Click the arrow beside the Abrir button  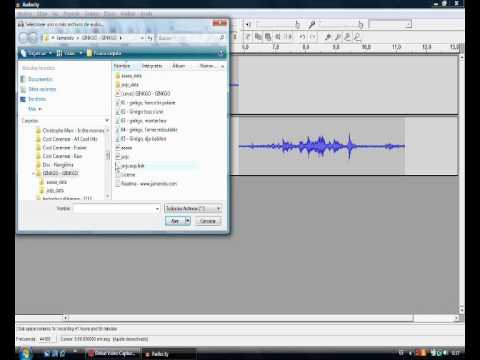[188, 221]
